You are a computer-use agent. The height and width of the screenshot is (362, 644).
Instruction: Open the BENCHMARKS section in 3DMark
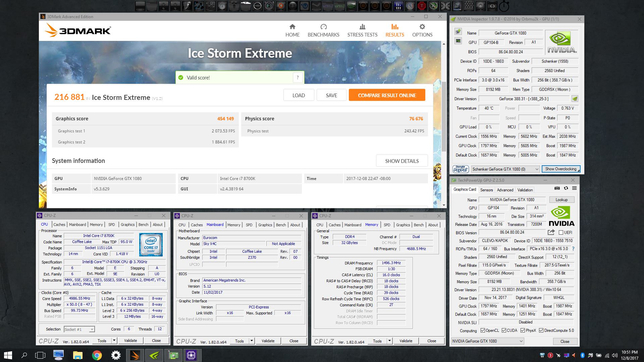(323, 31)
